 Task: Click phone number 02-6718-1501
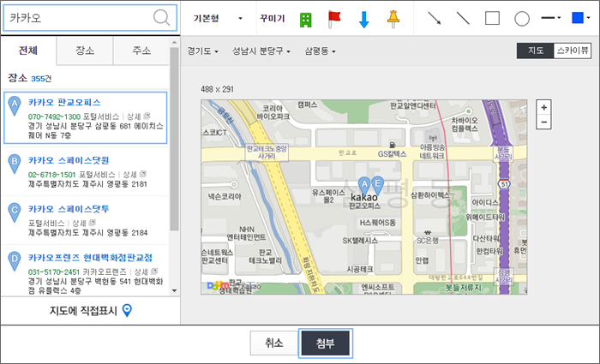coord(51,175)
